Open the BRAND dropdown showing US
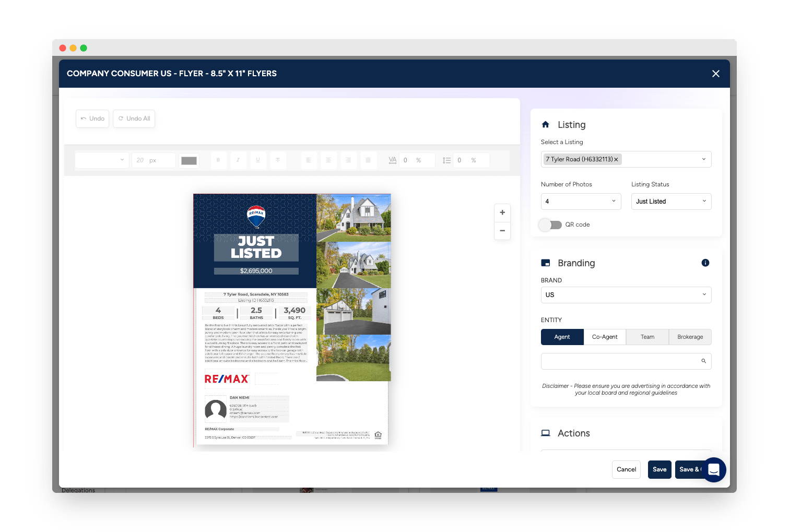The image size is (789, 532). click(626, 295)
